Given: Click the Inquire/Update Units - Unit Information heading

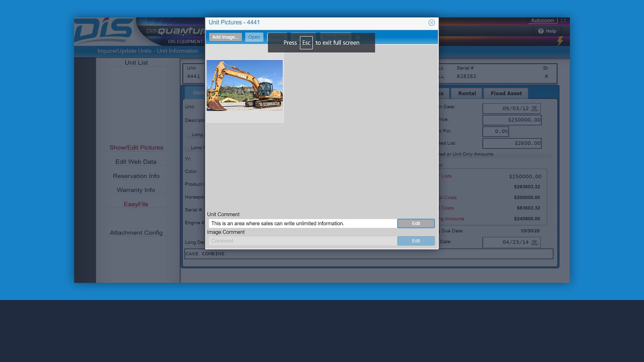Looking at the screenshot, I should tap(148, 51).
